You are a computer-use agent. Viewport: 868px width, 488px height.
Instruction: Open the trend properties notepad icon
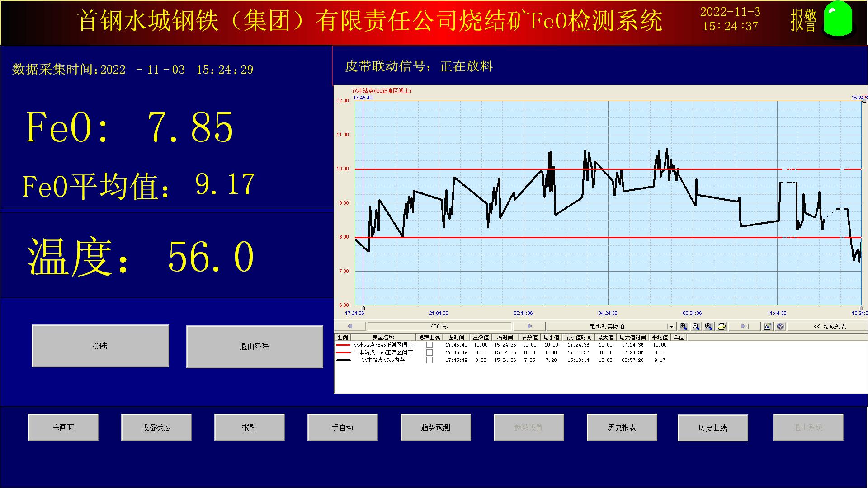768,326
